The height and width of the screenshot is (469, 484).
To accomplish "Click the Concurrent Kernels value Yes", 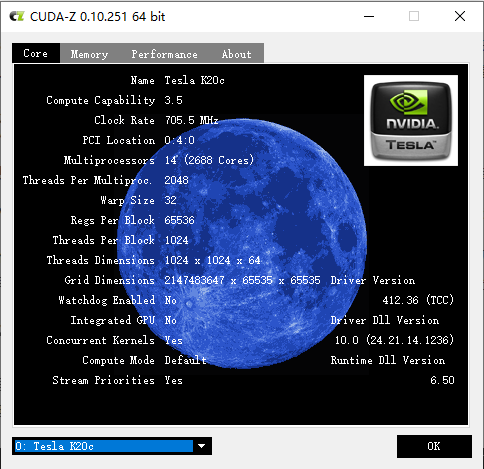I will click(173, 340).
